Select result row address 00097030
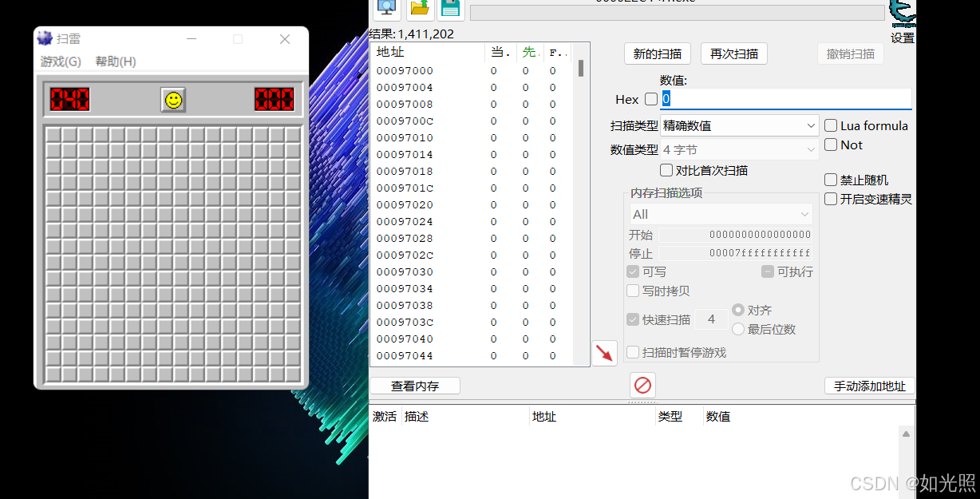This screenshot has width=980, height=499. 472,271
